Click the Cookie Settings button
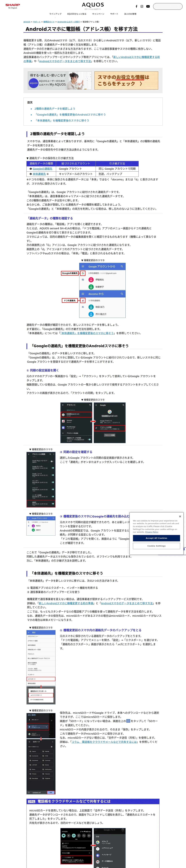The width and height of the screenshot is (186, 868). pyautogui.click(x=156, y=546)
